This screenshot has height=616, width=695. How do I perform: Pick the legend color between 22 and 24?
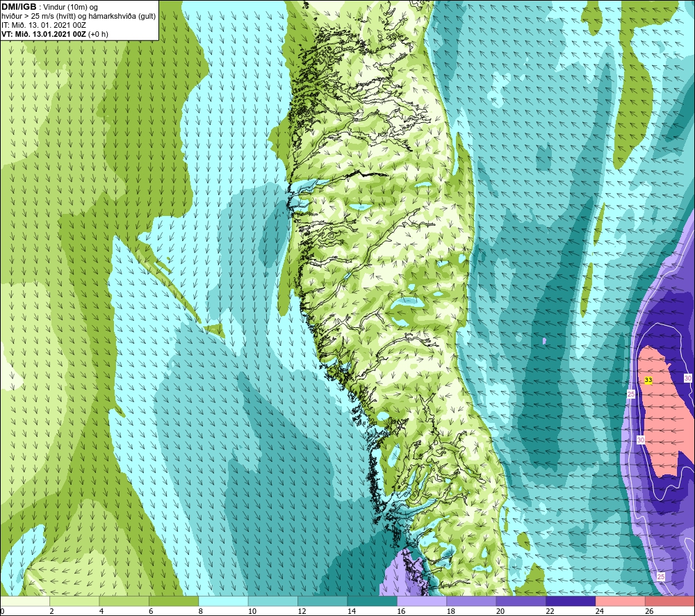[x=571, y=601]
